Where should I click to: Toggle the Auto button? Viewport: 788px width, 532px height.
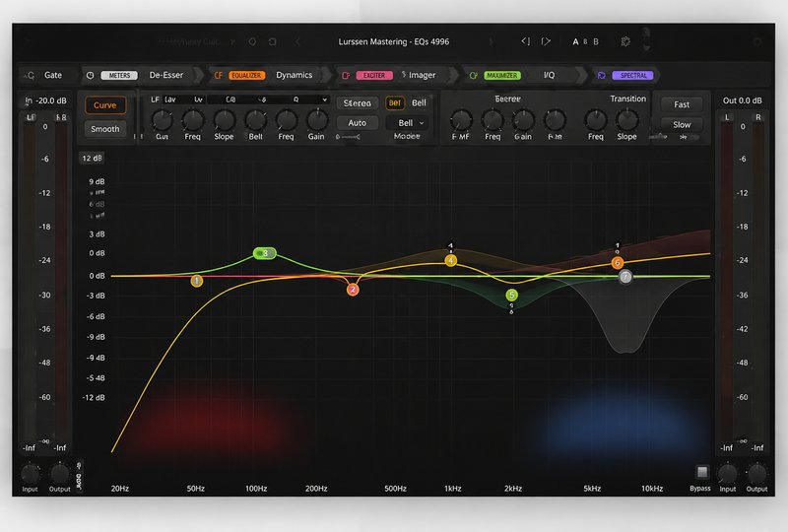358,123
